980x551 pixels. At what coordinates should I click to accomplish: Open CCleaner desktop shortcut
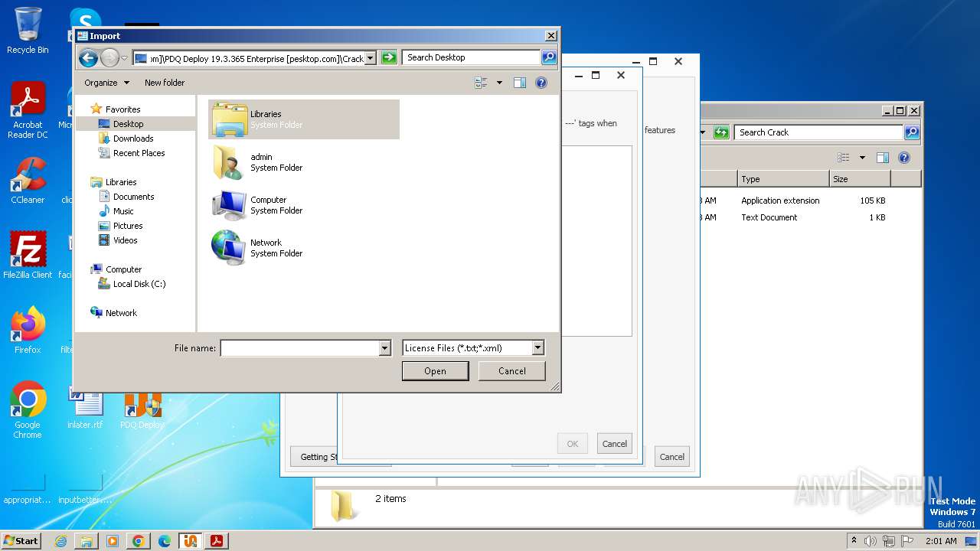pyautogui.click(x=28, y=181)
